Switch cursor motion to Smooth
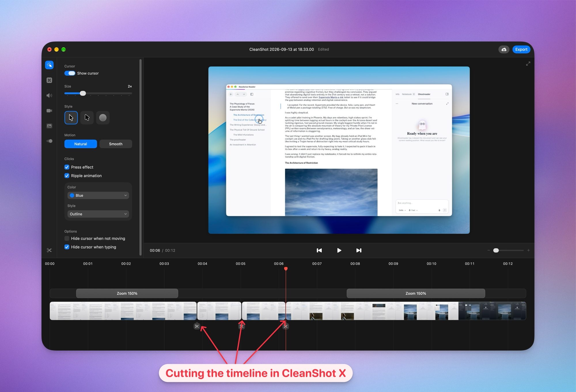This screenshot has height=392, width=576. (116, 144)
